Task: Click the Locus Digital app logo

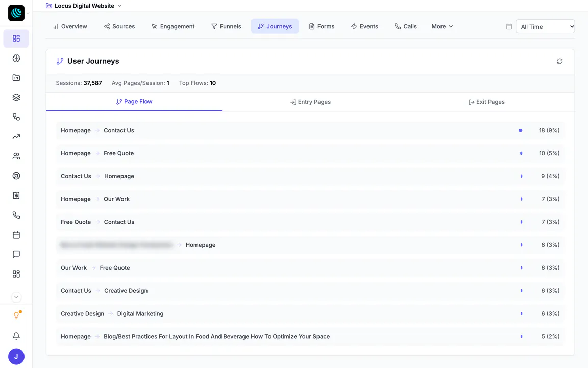Action: 16,13
